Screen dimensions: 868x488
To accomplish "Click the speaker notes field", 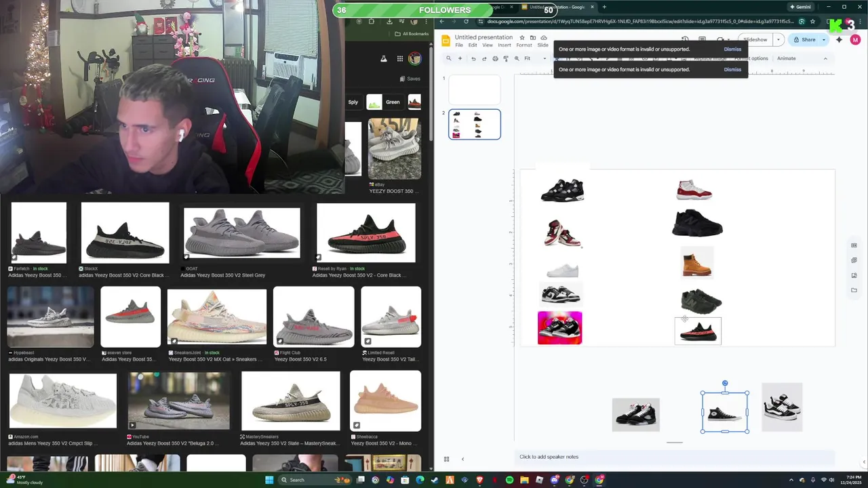I will tap(675, 457).
